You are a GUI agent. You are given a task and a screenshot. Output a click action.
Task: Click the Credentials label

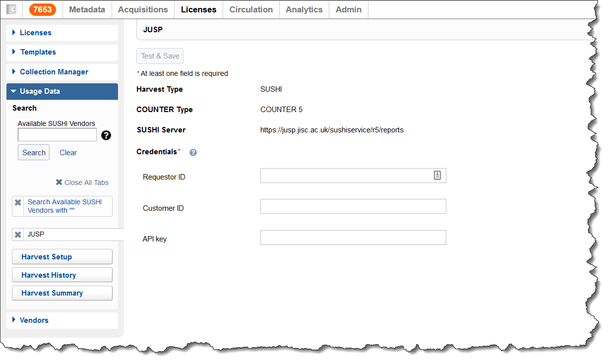point(157,152)
